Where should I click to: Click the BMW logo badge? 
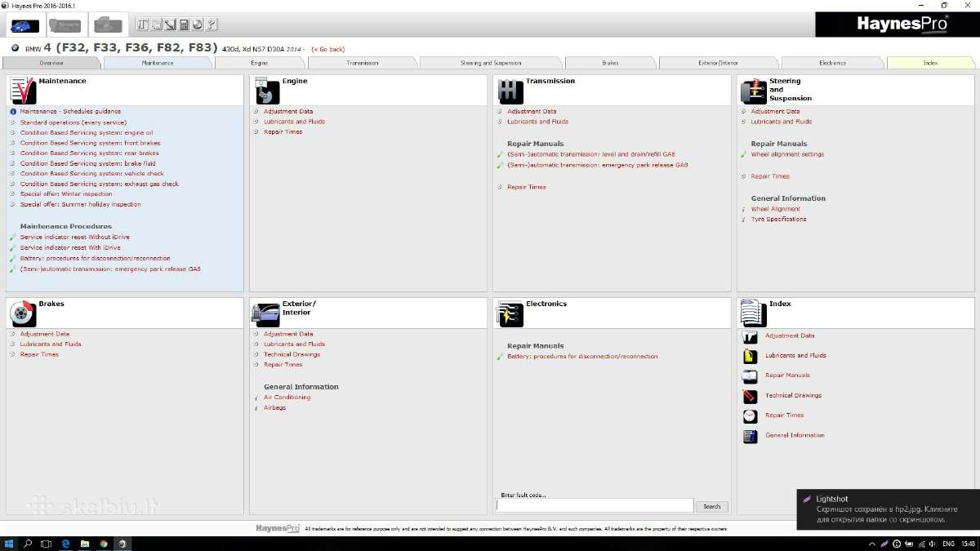16,49
